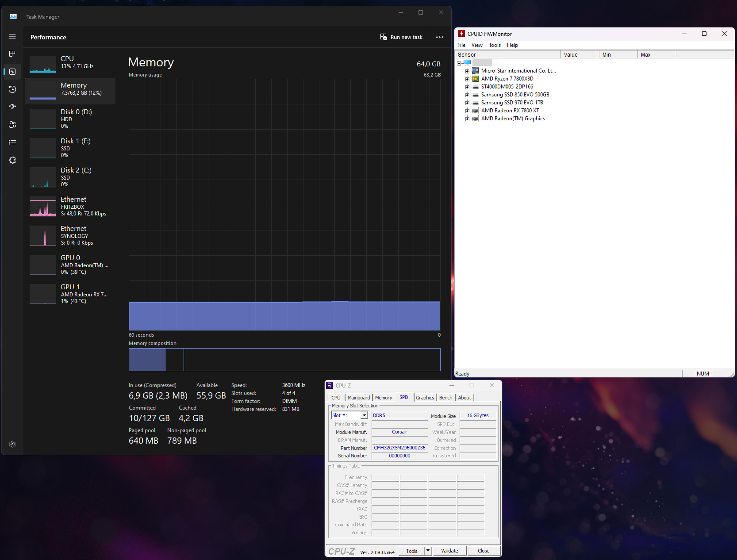Select GPU 0 AMD Radeon(TM) entry
Viewport: 737px width, 560px height.
click(70, 265)
